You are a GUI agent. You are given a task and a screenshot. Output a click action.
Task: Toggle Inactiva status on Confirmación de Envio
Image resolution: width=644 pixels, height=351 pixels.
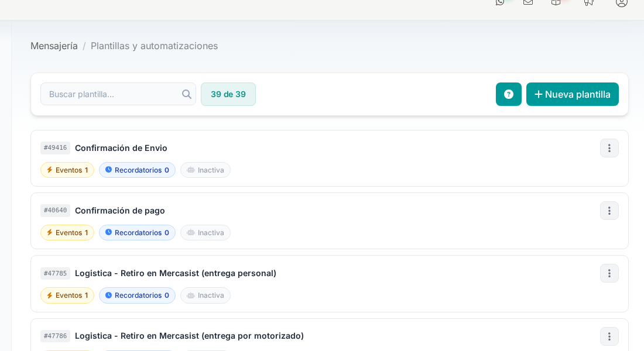pyautogui.click(x=205, y=170)
